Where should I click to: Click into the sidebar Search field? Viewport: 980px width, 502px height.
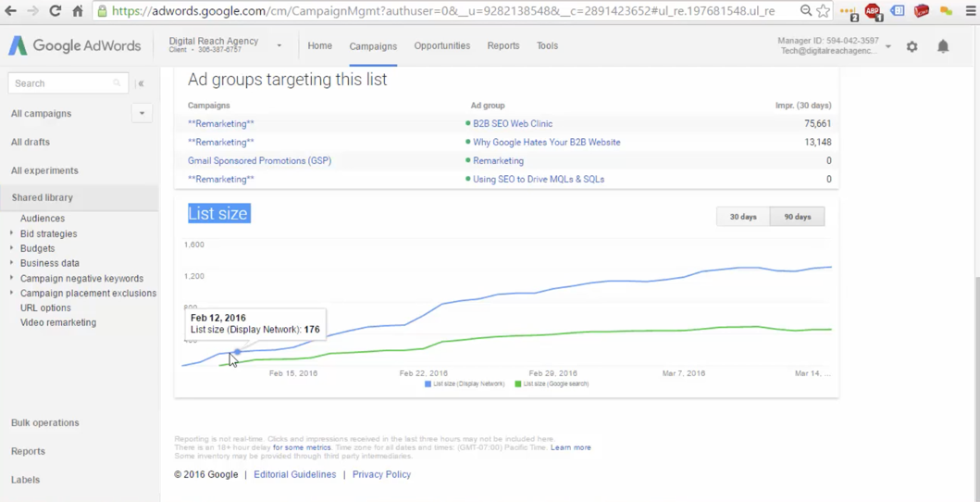pos(68,83)
